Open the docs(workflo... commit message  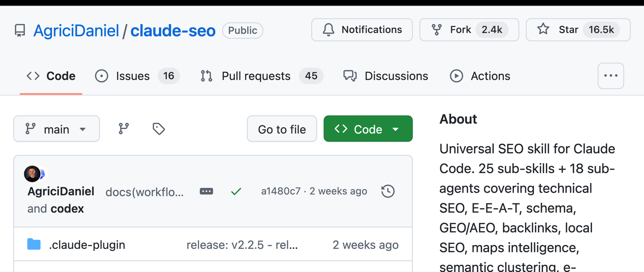click(x=144, y=192)
